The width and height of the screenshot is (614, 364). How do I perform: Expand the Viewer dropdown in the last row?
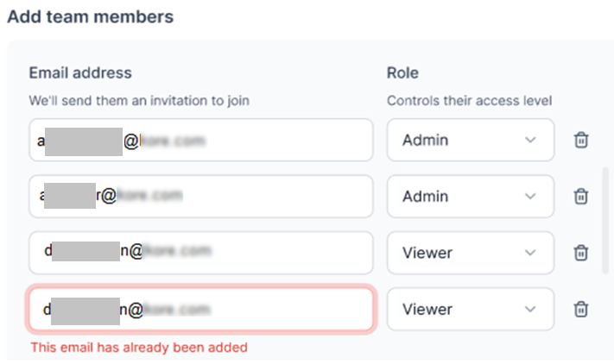click(x=470, y=309)
